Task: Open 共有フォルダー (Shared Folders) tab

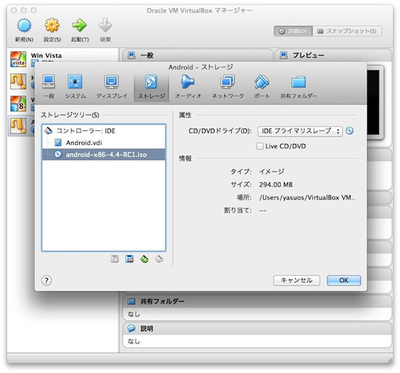Action: tap(298, 86)
